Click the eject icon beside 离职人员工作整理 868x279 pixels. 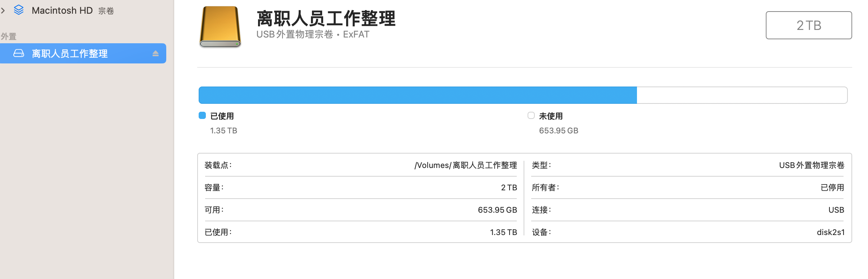pyautogui.click(x=155, y=53)
